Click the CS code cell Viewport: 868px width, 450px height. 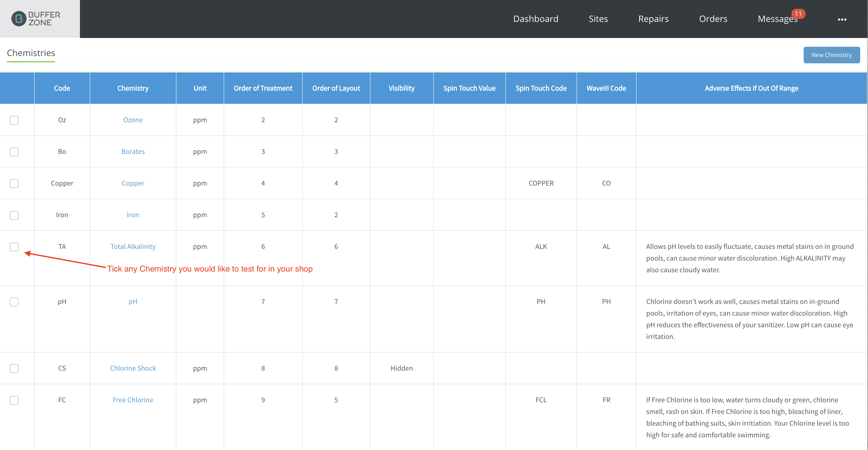[62, 368]
